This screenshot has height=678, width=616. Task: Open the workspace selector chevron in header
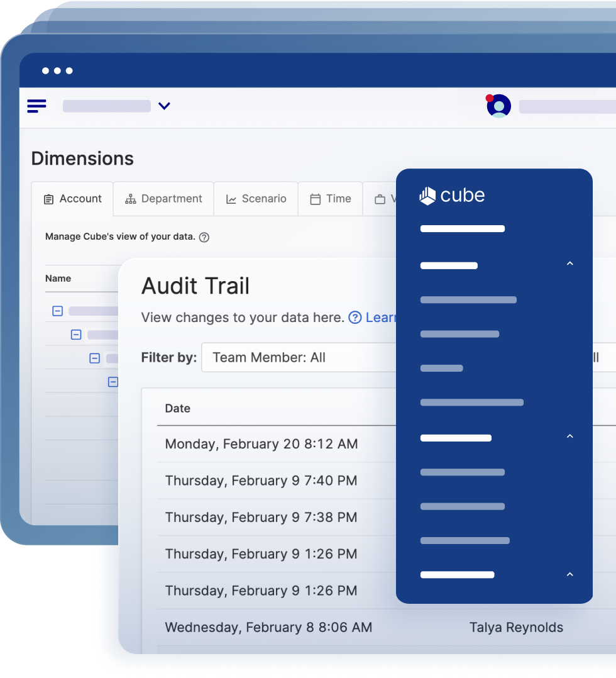164,106
